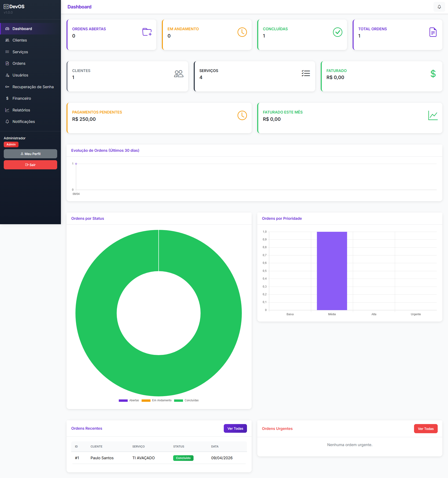Image resolution: width=448 pixels, height=478 pixels.
Task: Click the dollar sign icon on Faturado card
Action: click(433, 74)
